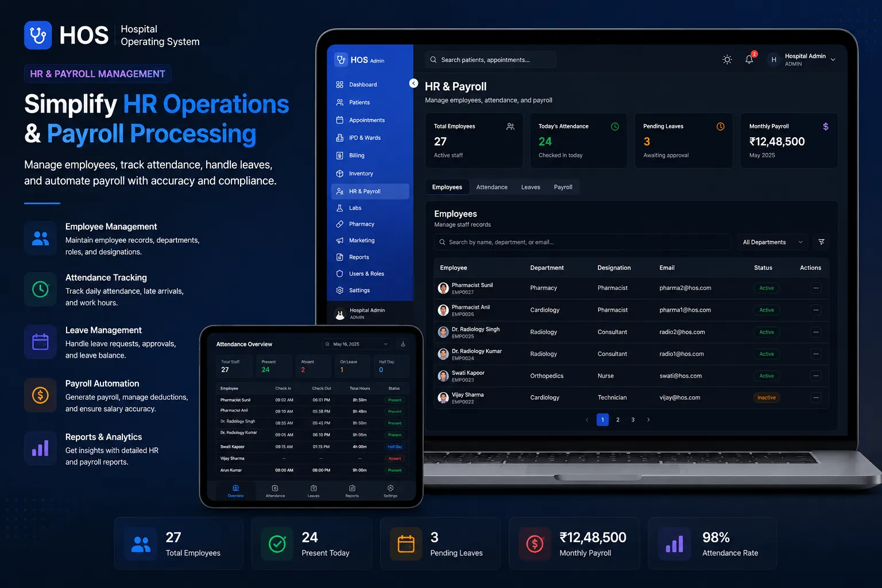The height and width of the screenshot is (588, 882).
Task: Switch to the Attendance tab
Action: 492,187
